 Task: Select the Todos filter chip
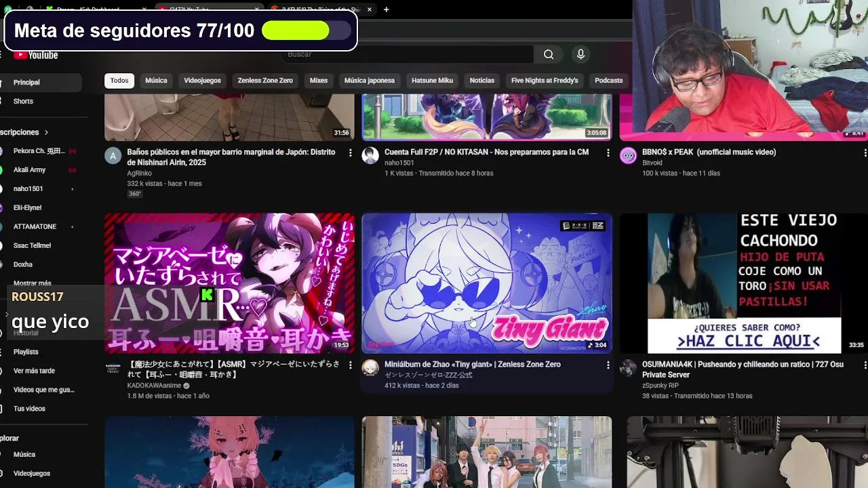pos(119,81)
